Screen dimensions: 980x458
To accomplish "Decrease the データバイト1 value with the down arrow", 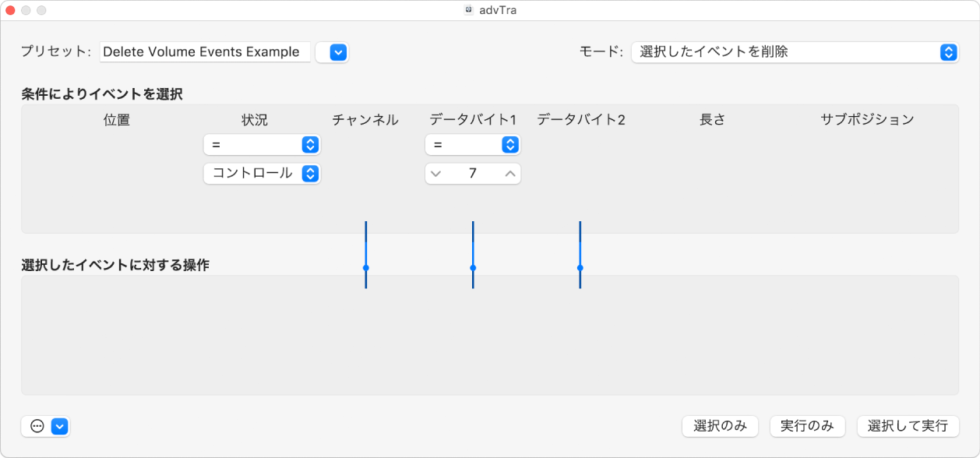I will [437, 174].
